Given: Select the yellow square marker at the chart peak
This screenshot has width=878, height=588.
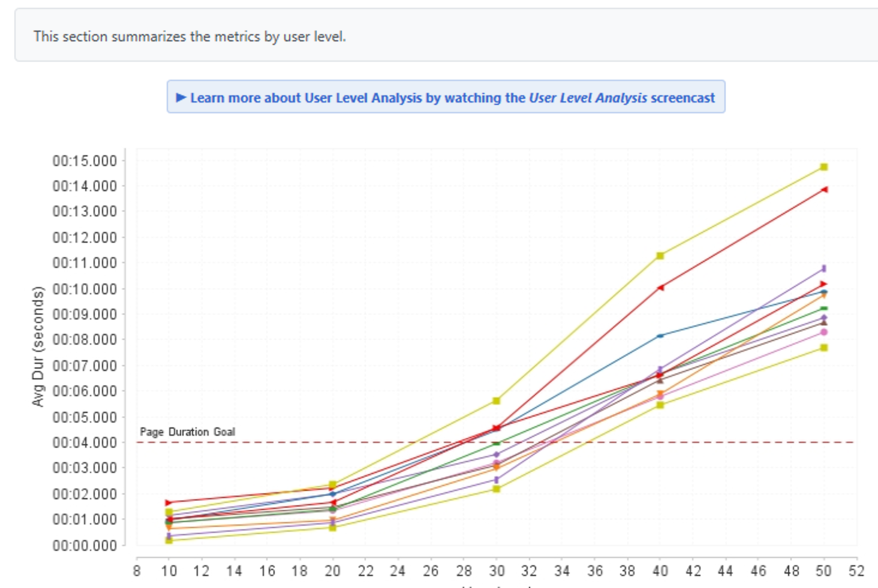Looking at the screenshot, I should tap(823, 167).
